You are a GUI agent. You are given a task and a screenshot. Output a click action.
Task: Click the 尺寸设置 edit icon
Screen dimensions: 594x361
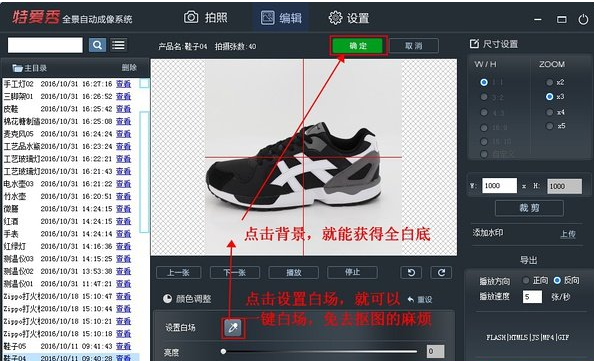[x=474, y=44]
